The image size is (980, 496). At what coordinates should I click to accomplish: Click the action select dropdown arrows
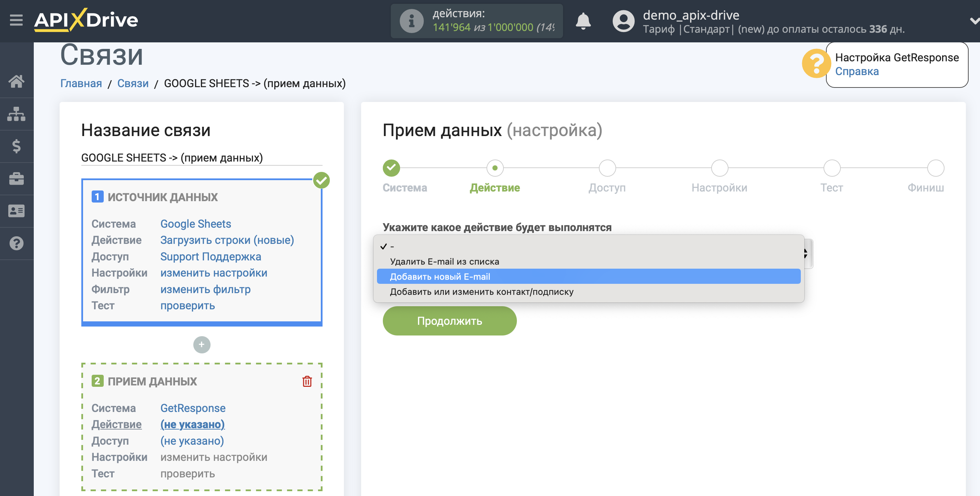806,254
